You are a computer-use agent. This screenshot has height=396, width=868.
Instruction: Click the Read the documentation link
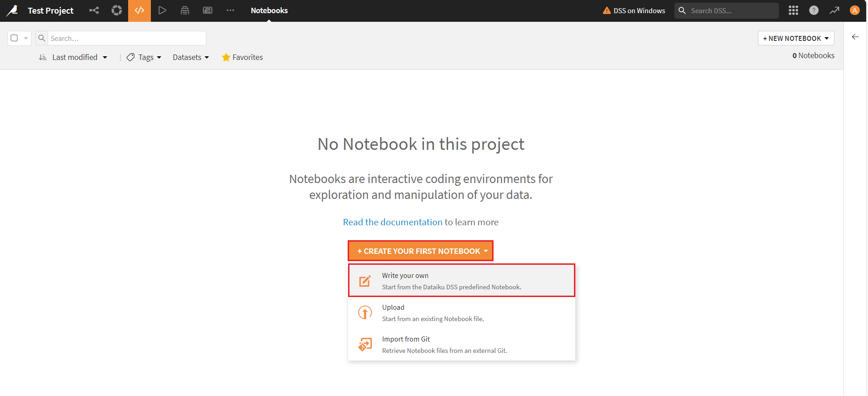click(392, 222)
